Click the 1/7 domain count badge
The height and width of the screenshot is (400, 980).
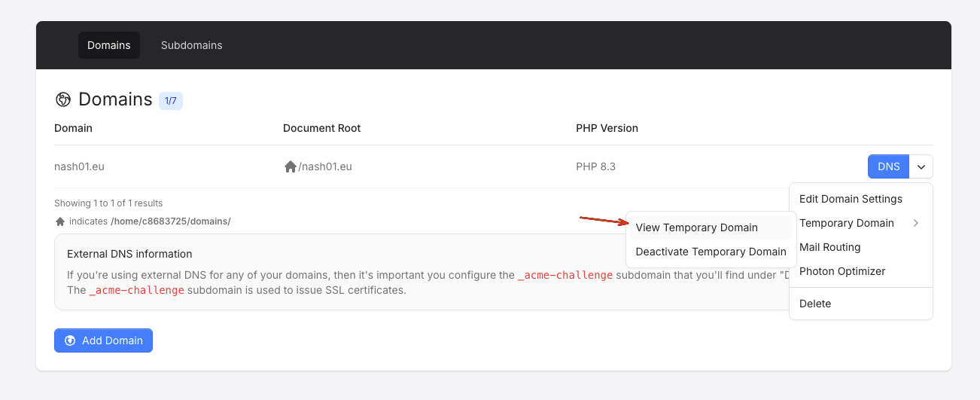pos(171,100)
